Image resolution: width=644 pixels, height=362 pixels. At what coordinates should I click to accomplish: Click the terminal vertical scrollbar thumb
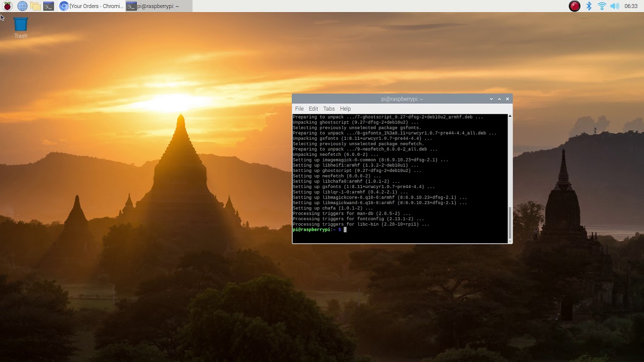pyautogui.click(x=510, y=223)
